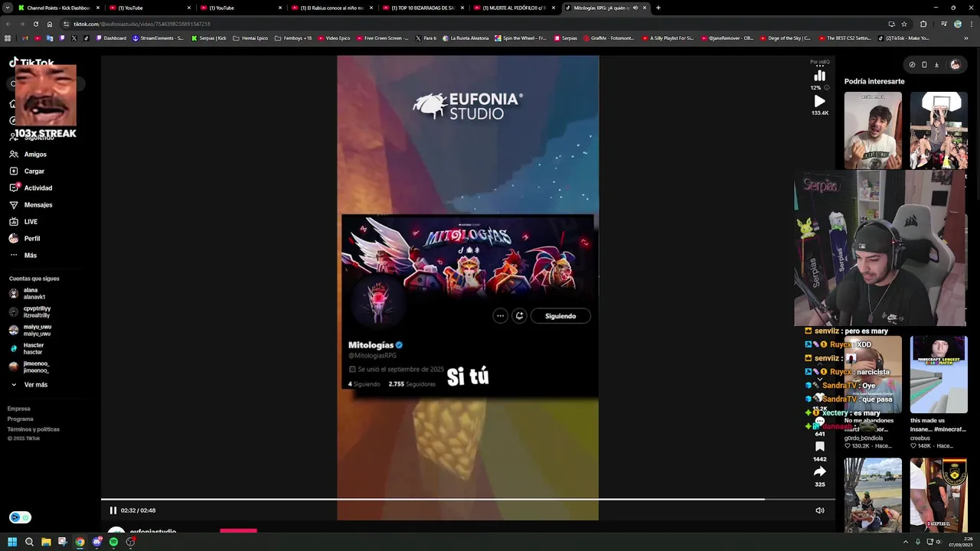Image resolution: width=980 pixels, height=551 pixels.
Task: Open taskbar search magnifier
Action: click(29, 542)
